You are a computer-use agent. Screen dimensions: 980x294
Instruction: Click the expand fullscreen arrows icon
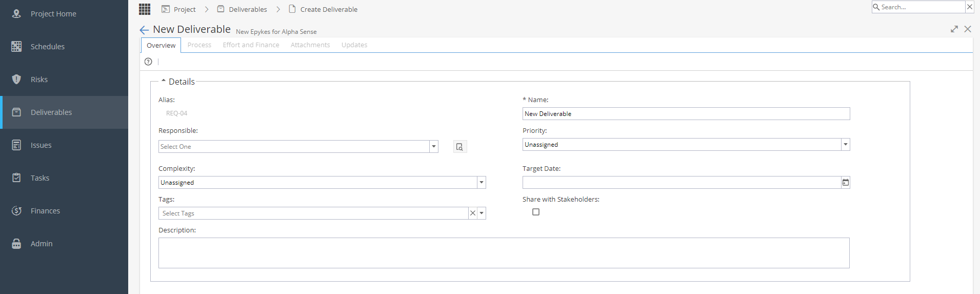pyautogui.click(x=954, y=29)
